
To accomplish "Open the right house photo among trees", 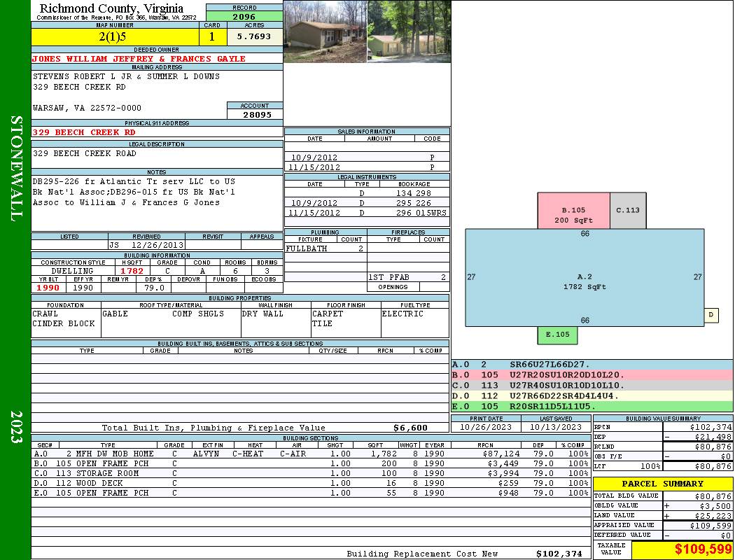I will (x=409, y=31).
